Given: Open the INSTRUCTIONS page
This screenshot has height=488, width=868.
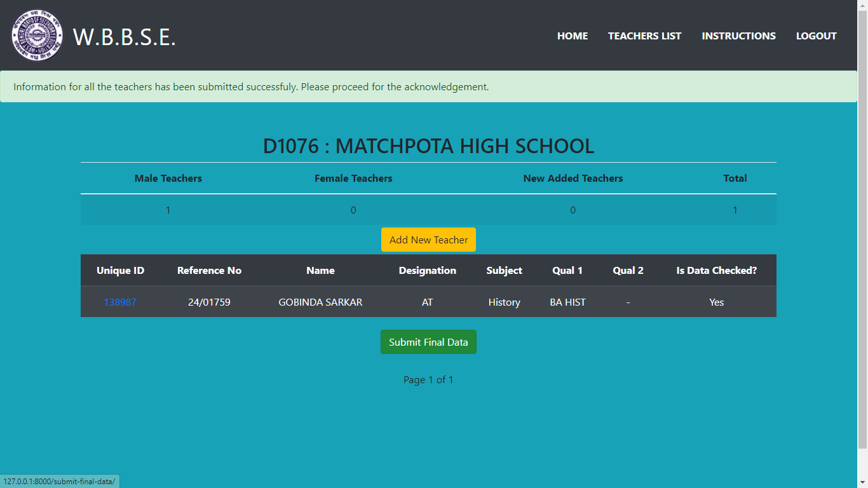Looking at the screenshot, I should point(738,36).
